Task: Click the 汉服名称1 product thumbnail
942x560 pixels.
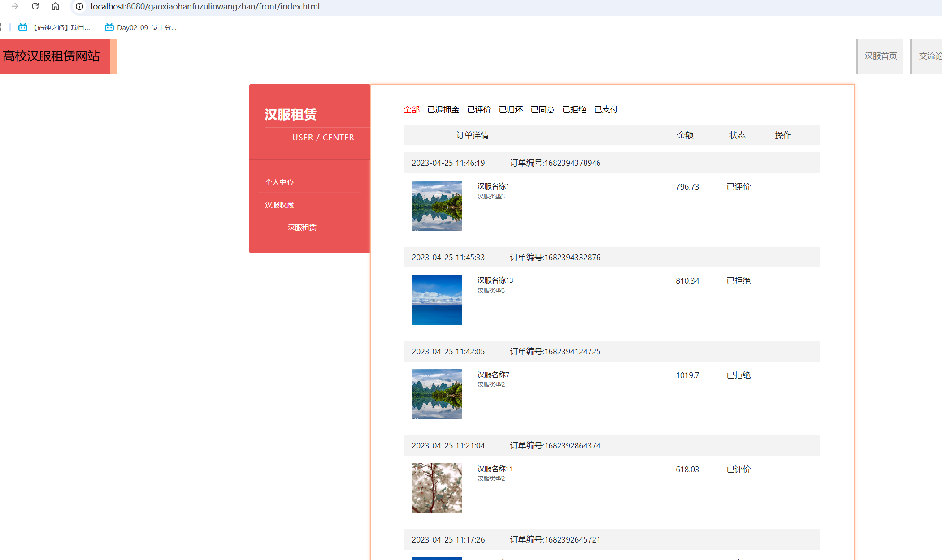Action: tap(437, 206)
